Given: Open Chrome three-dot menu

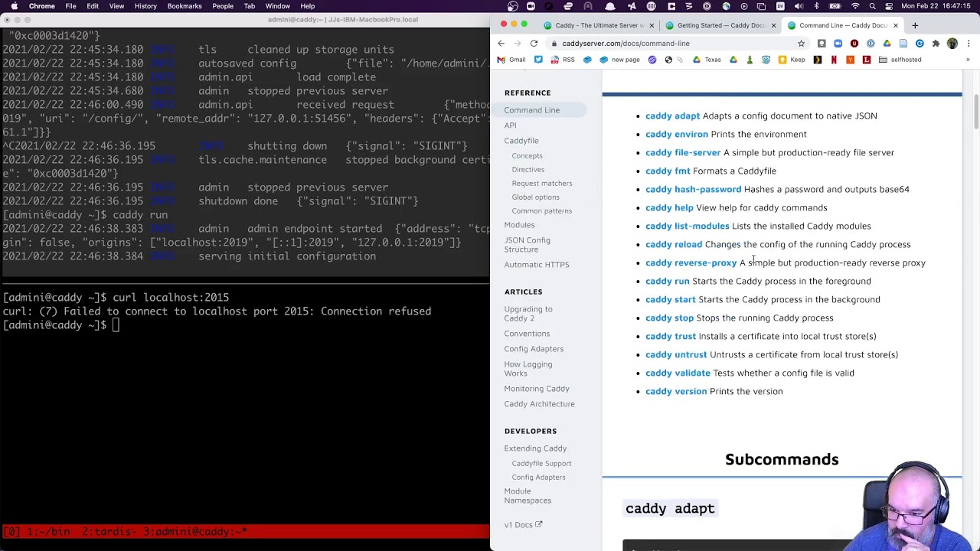Looking at the screenshot, I should pyautogui.click(x=969, y=44).
